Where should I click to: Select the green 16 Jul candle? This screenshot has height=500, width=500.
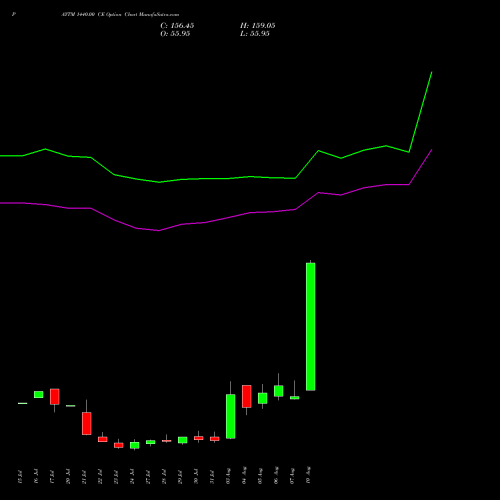click(39, 394)
